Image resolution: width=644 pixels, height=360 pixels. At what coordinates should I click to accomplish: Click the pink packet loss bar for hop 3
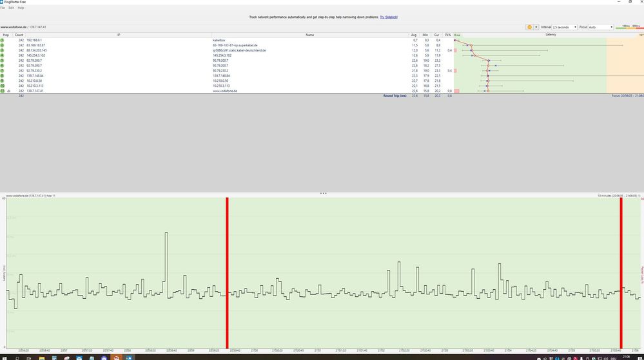(455, 50)
